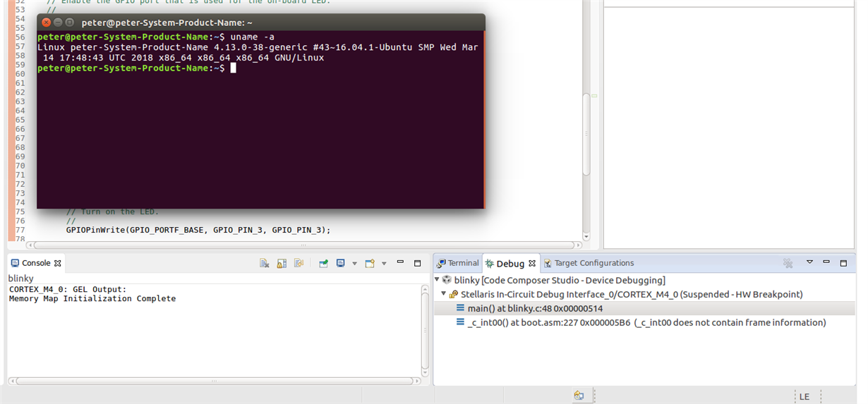Click the Clear Console icon
This screenshot has width=868, height=404.
coord(264,264)
